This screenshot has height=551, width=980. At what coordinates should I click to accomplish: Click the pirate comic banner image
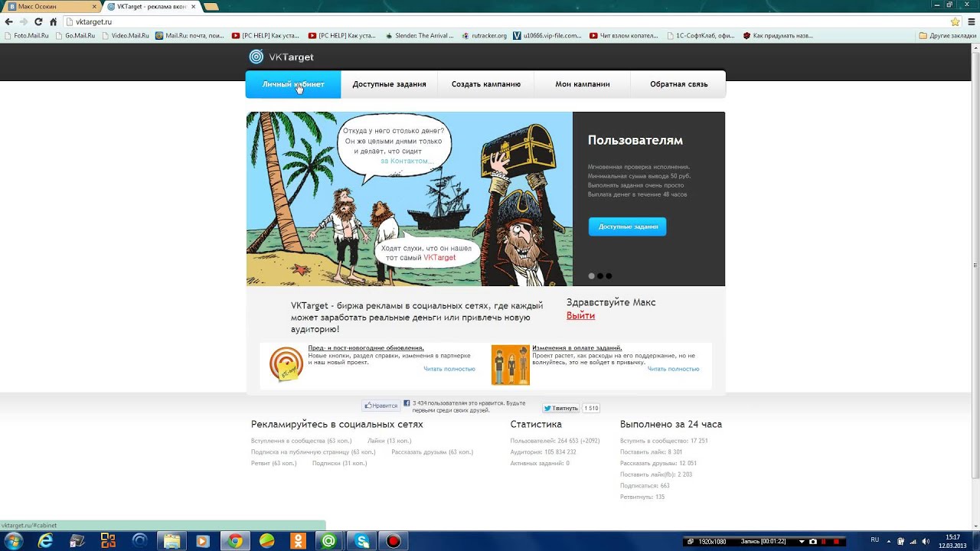[x=409, y=199]
